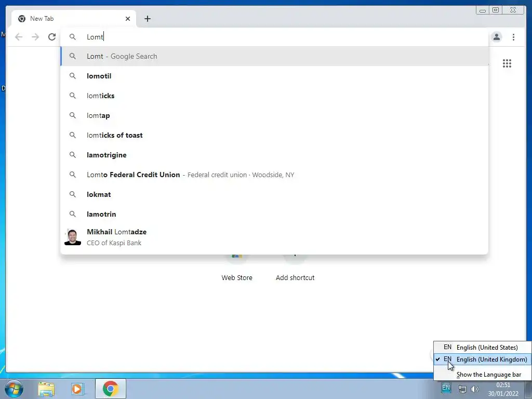
Task: Open the Google apps grid
Action: click(x=507, y=63)
